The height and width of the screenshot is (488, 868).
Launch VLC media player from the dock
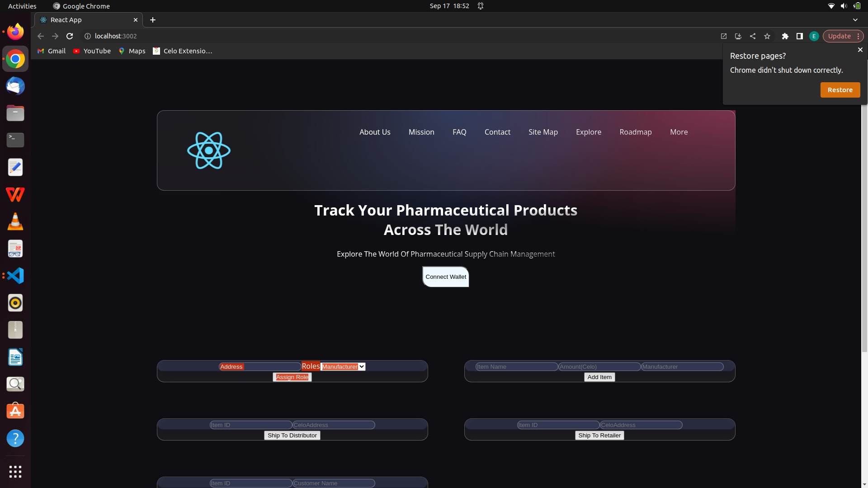15,221
